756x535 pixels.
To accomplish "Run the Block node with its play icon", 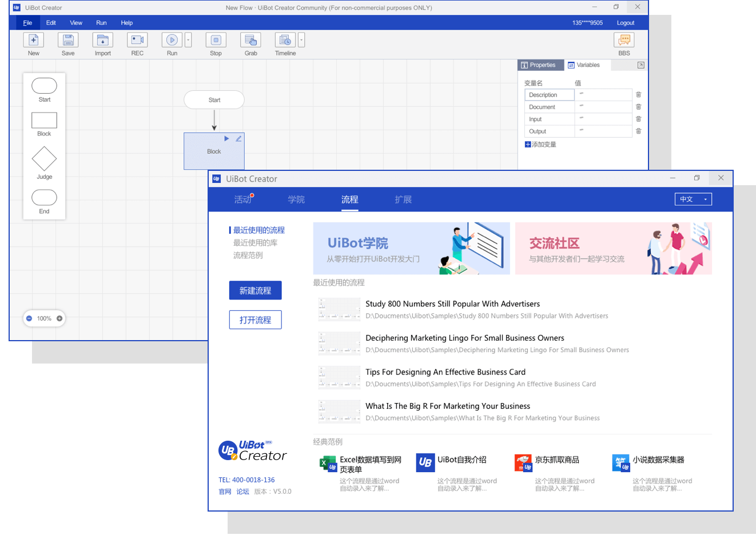I will [226, 138].
